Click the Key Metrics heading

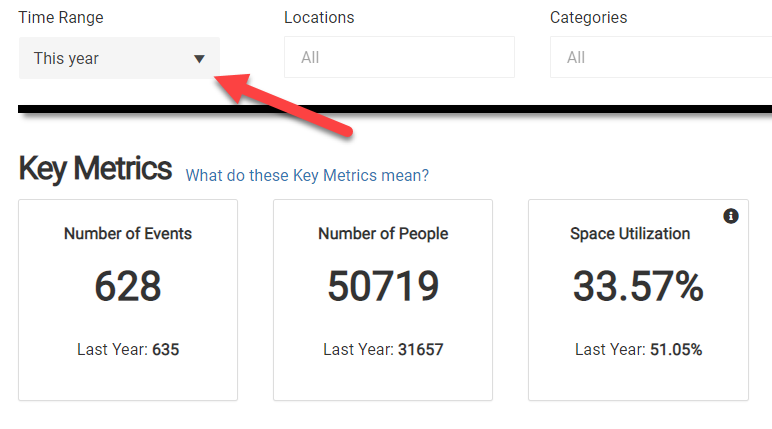click(x=95, y=169)
